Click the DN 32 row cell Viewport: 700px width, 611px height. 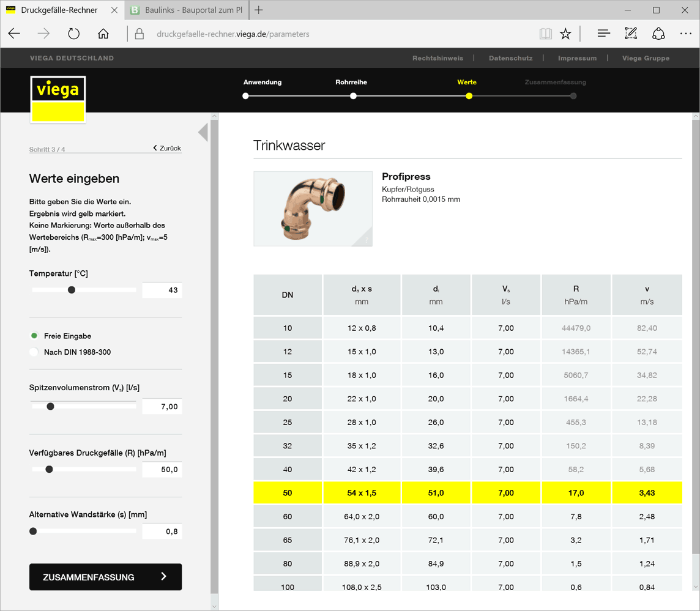288,446
